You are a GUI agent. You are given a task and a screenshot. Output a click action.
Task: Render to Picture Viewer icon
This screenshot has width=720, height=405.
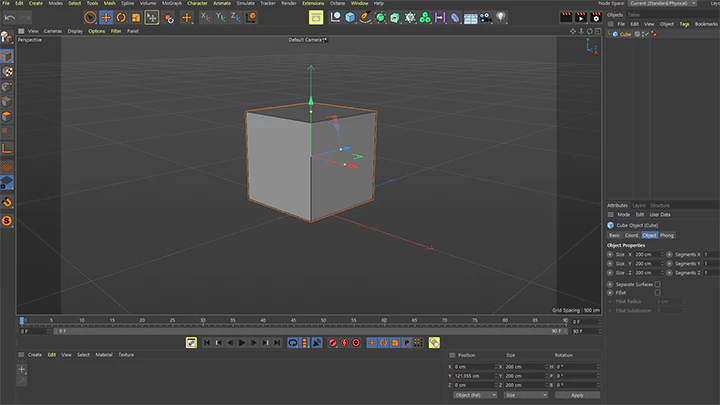[581, 17]
